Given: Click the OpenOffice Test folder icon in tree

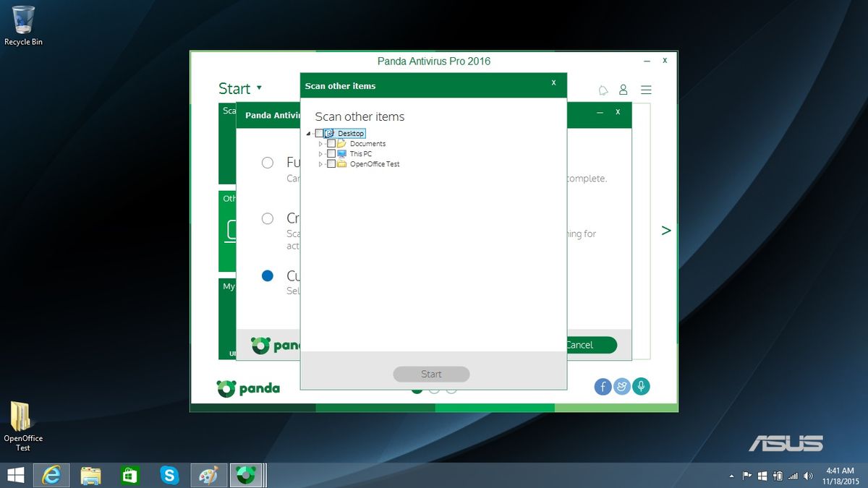Looking at the screenshot, I should point(341,164).
